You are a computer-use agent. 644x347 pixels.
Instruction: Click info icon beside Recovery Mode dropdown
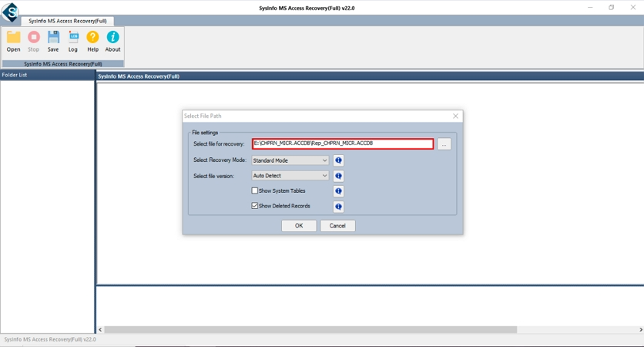click(x=338, y=160)
